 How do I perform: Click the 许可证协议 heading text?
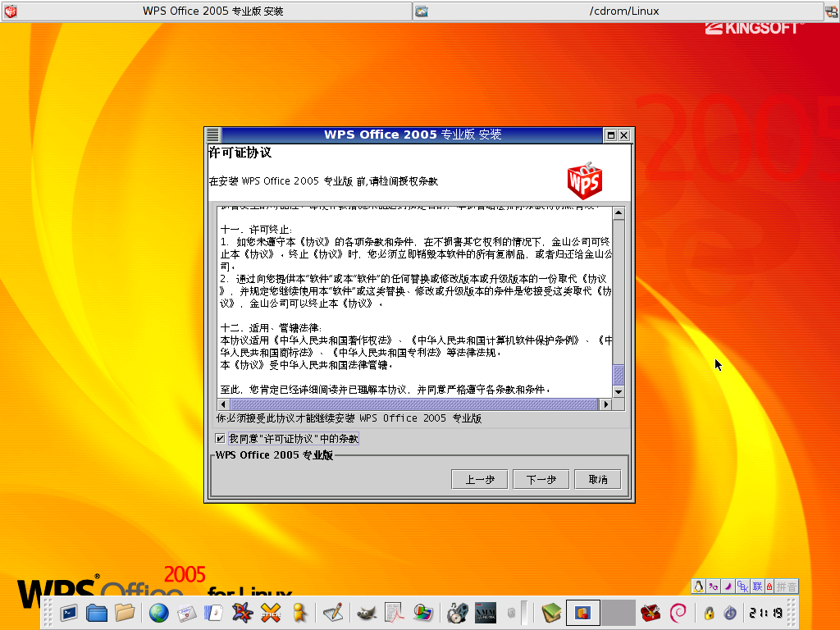pyautogui.click(x=240, y=153)
